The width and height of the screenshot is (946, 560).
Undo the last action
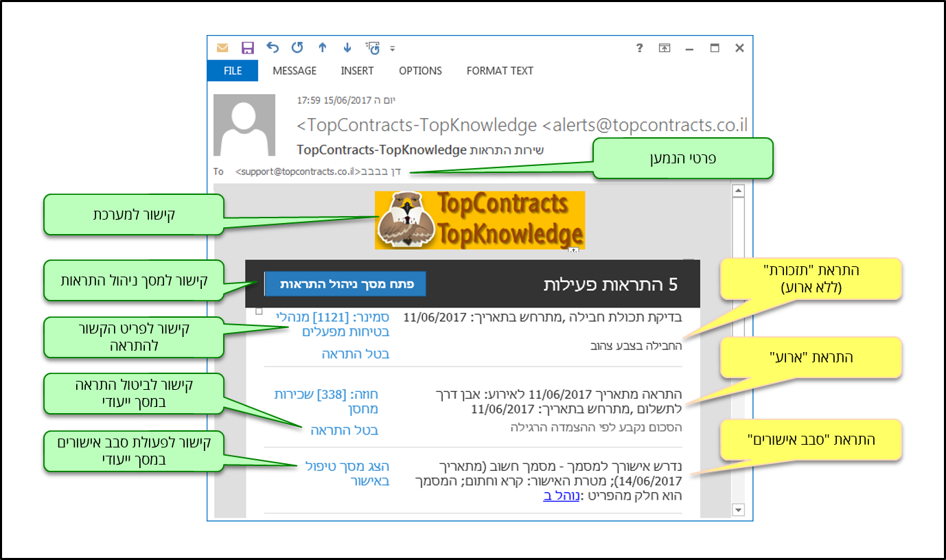tap(273, 48)
